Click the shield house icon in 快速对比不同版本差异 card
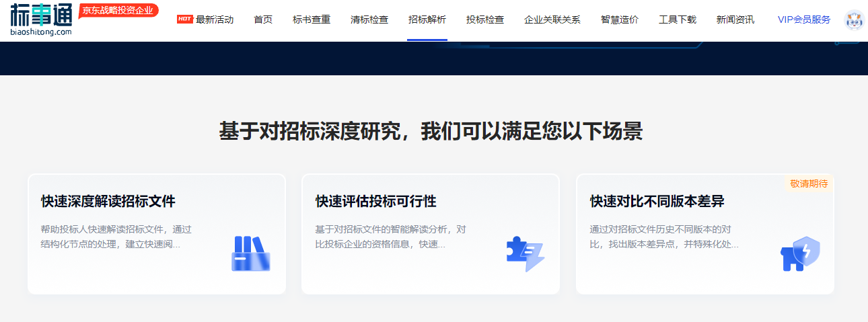The width and height of the screenshot is (868, 322). [x=800, y=253]
